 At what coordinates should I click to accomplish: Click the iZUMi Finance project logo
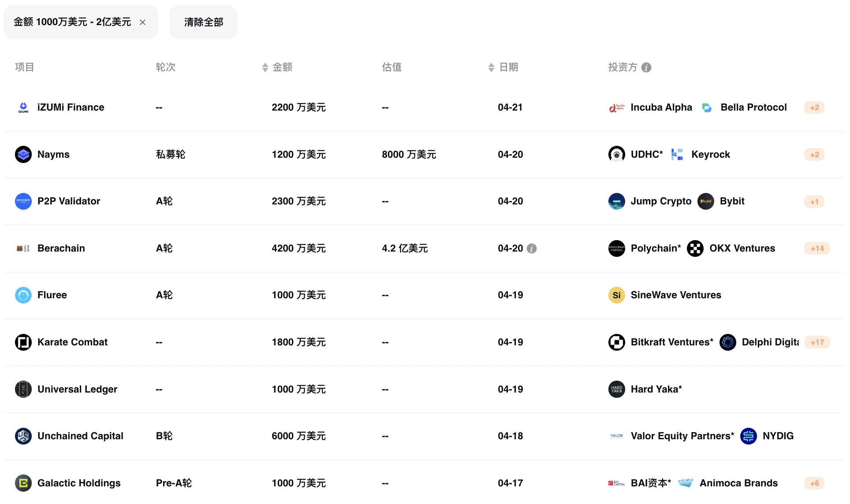point(23,107)
